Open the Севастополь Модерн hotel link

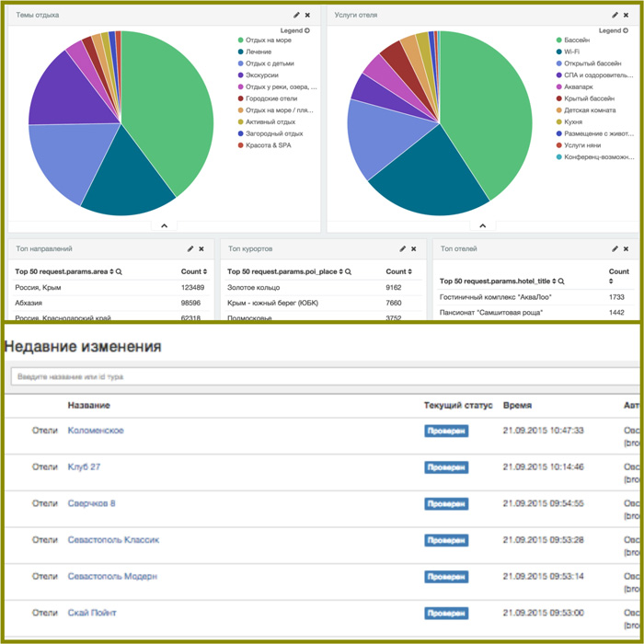pos(112,576)
